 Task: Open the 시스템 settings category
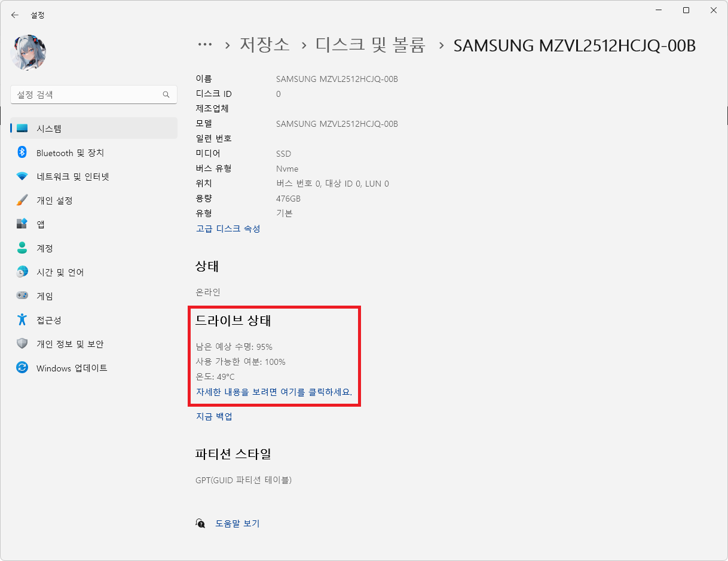coord(94,129)
